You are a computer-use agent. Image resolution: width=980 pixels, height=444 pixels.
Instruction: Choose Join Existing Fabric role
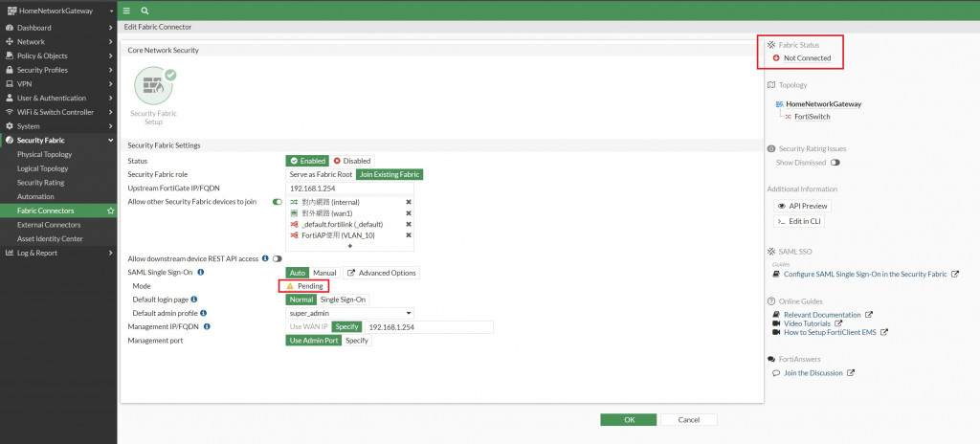(x=390, y=174)
